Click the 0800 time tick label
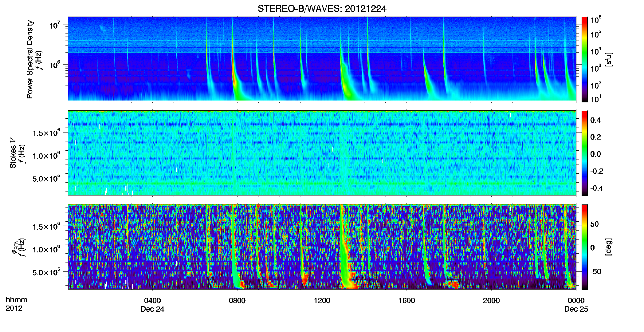The height and width of the screenshot is (332, 644). pyautogui.click(x=237, y=301)
